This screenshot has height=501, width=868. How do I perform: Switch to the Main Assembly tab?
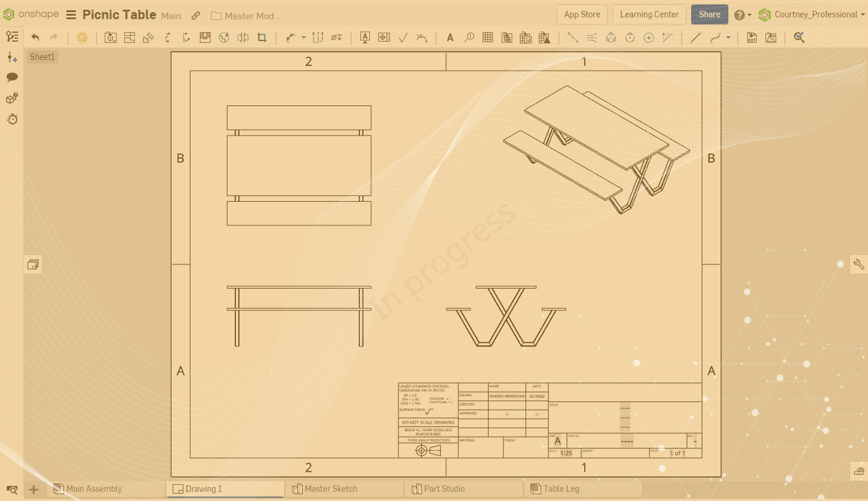[93, 489]
